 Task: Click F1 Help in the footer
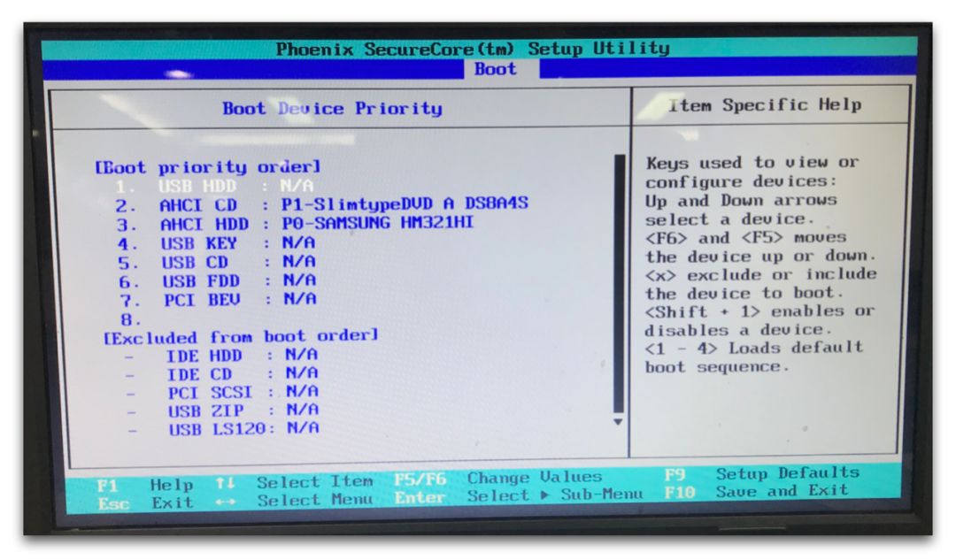(145, 485)
